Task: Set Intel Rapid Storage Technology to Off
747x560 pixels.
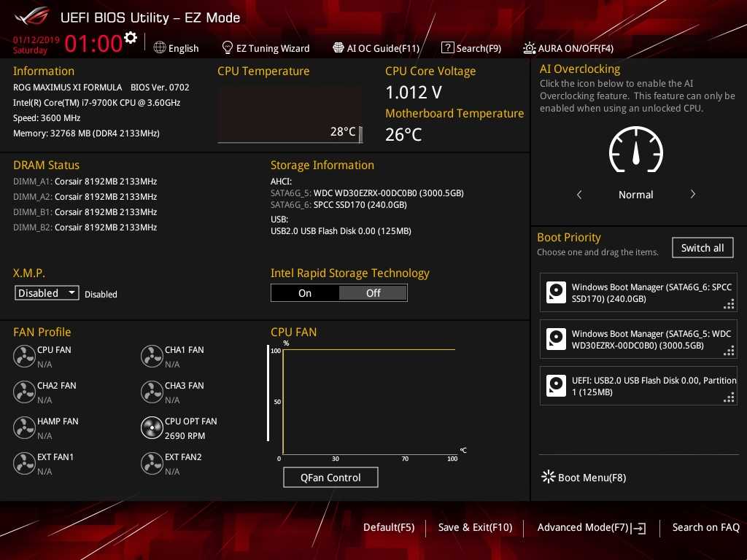Action: [x=373, y=293]
